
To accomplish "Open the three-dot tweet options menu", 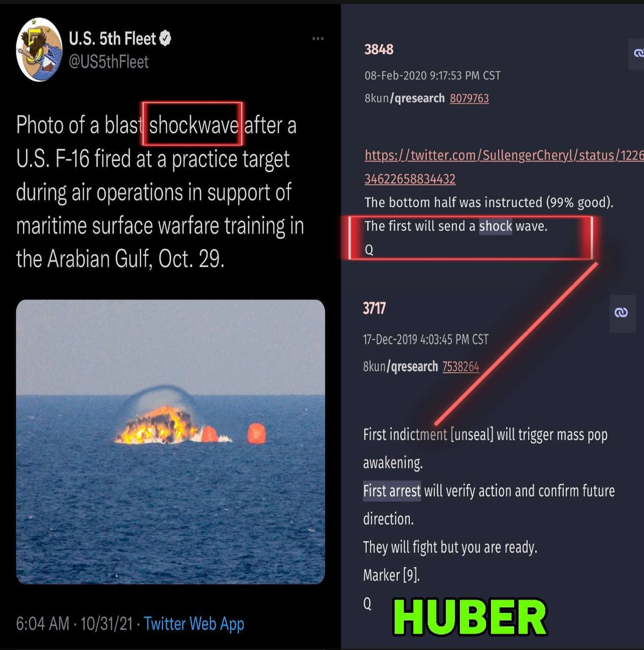I will coord(318,39).
